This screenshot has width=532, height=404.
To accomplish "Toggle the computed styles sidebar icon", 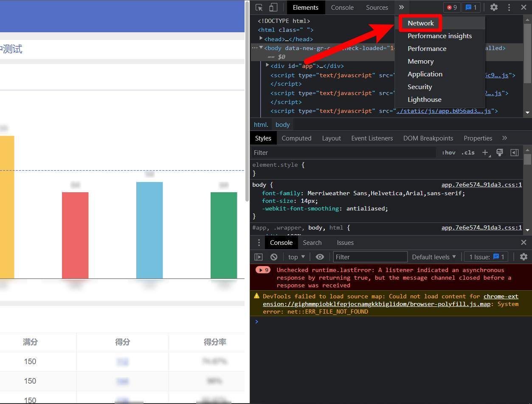I will click(514, 153).
